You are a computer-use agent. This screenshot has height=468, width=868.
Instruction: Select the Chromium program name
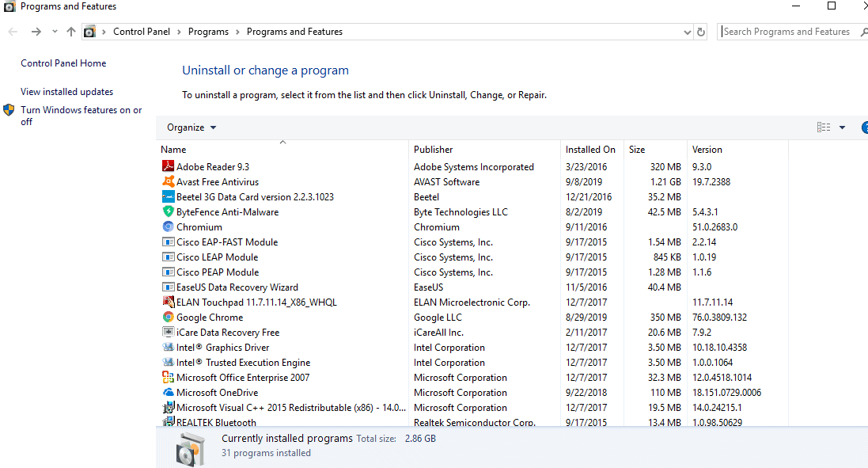click(x=199, y=227)
